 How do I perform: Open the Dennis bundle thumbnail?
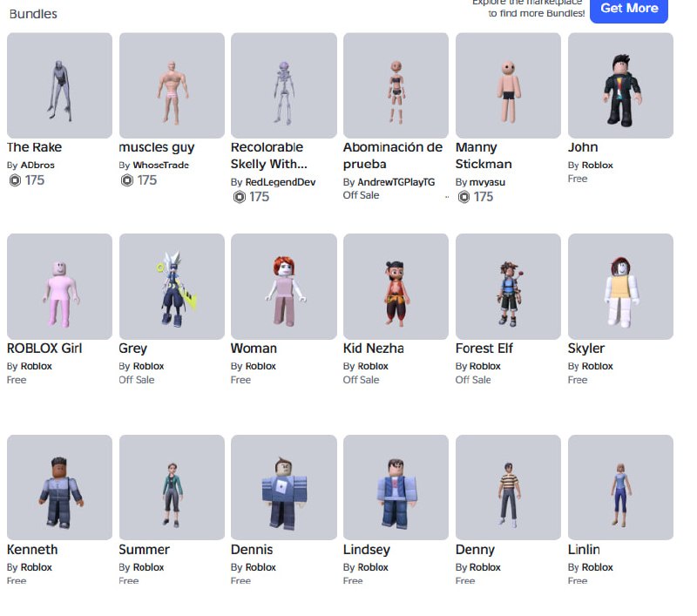coord(284,488)
